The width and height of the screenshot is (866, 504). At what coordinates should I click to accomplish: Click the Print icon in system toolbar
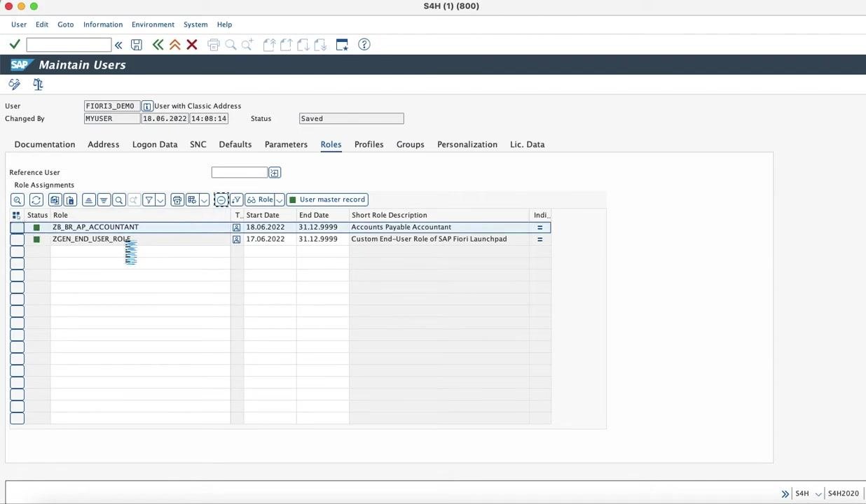214,45
